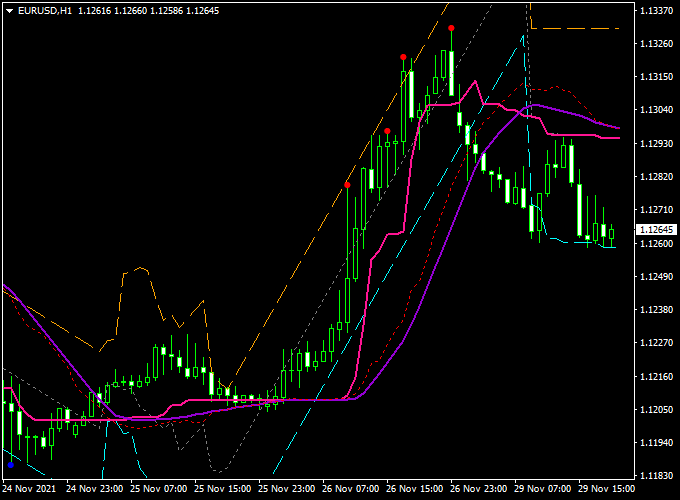Screen dimensions: 680x500
Task: Click the blue signal dot near 24 Nov 2021
Action: click(x=11, y=465)
